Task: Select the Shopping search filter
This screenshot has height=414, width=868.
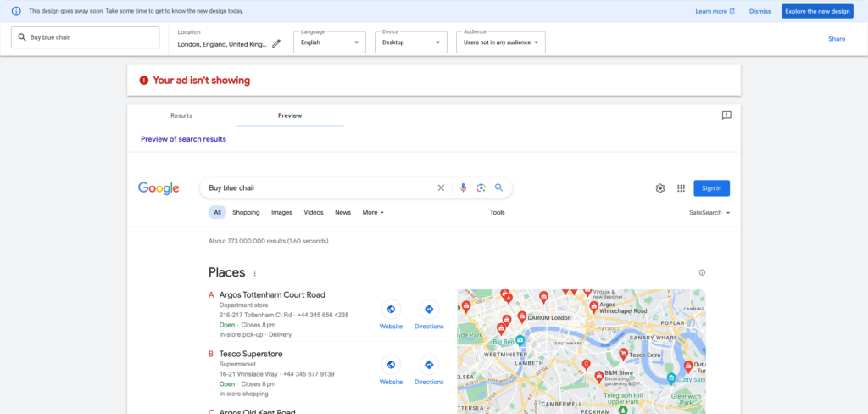Action: click(246, 213)
